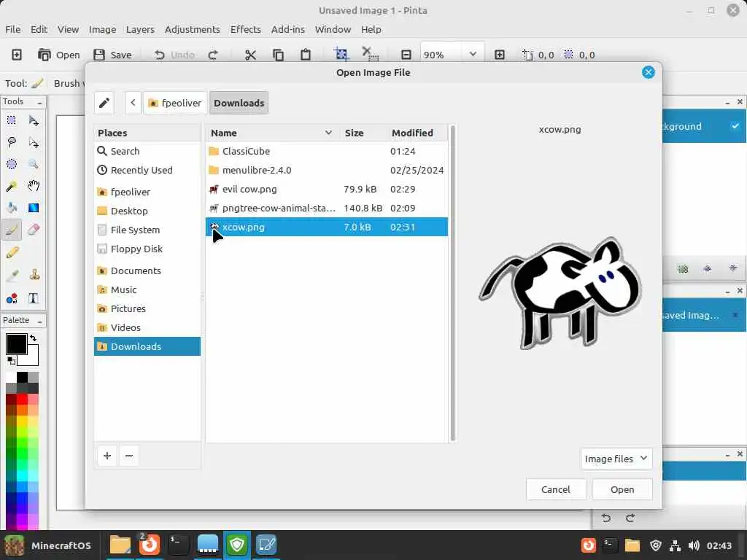Select the Magic Wand tool
Viewport: 747px width, 560px height.
click(12, 186)
